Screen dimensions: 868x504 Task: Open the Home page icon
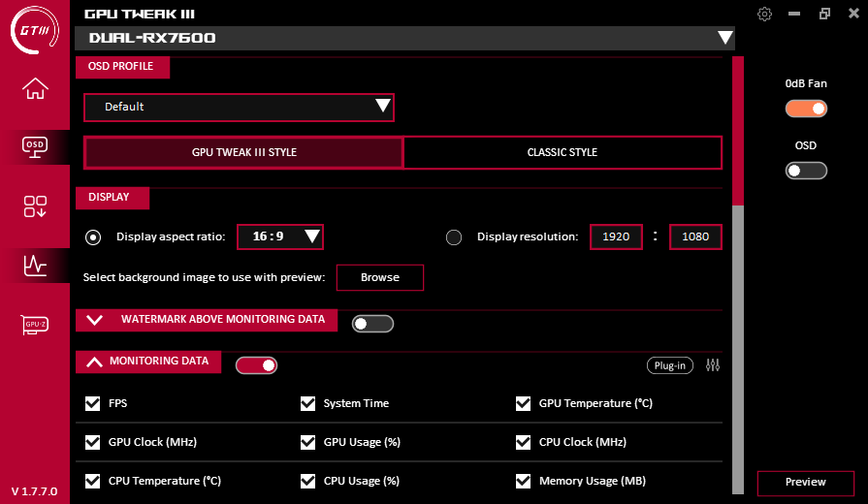pos(35,88)
